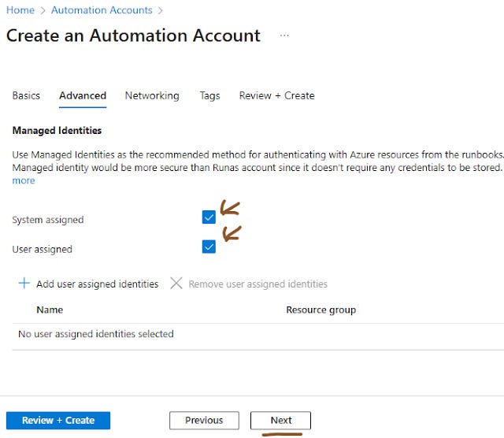The height and width of the screenshot is (438, 504).
Task: Click the User assigned label
Action: tap(42, 249)
